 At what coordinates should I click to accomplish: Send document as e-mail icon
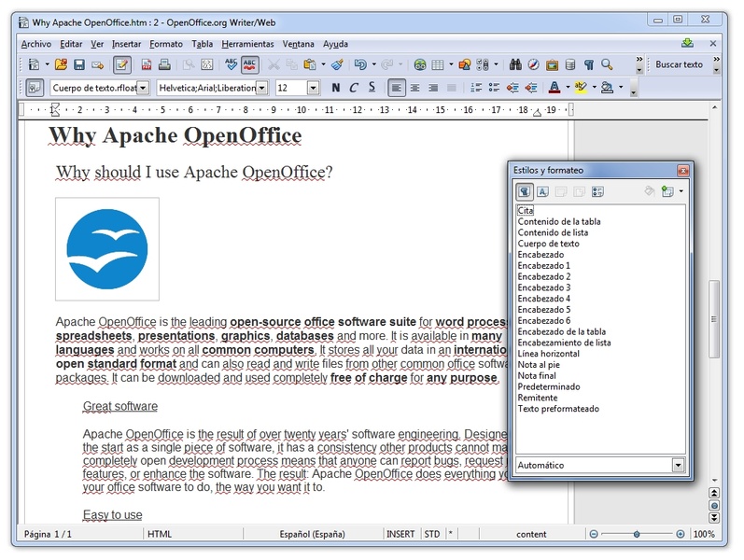97,64
